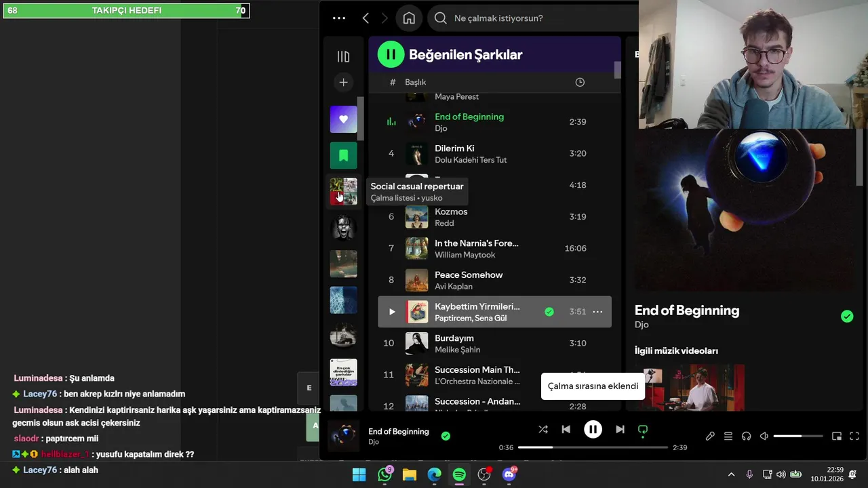Viewport: 868px width, 488px height.
Task: Click the large End of Beginning cover art
Action: [745, 210]
